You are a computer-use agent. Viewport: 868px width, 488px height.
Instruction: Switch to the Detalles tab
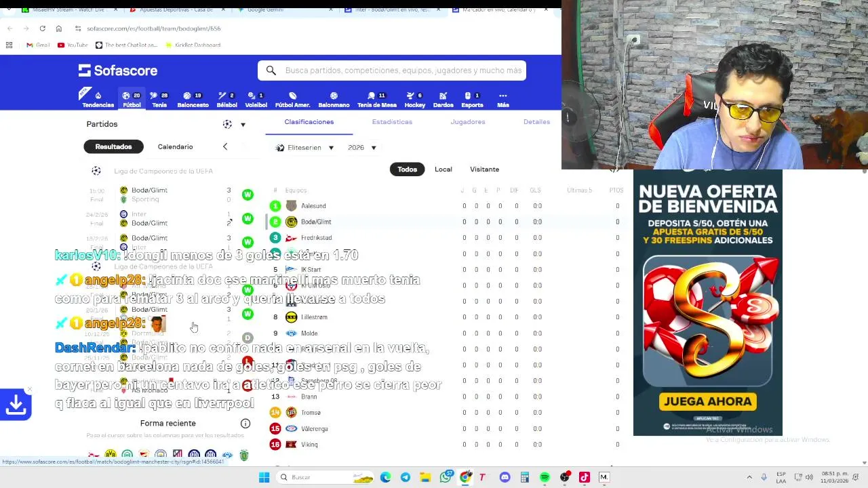coord(536,122)
